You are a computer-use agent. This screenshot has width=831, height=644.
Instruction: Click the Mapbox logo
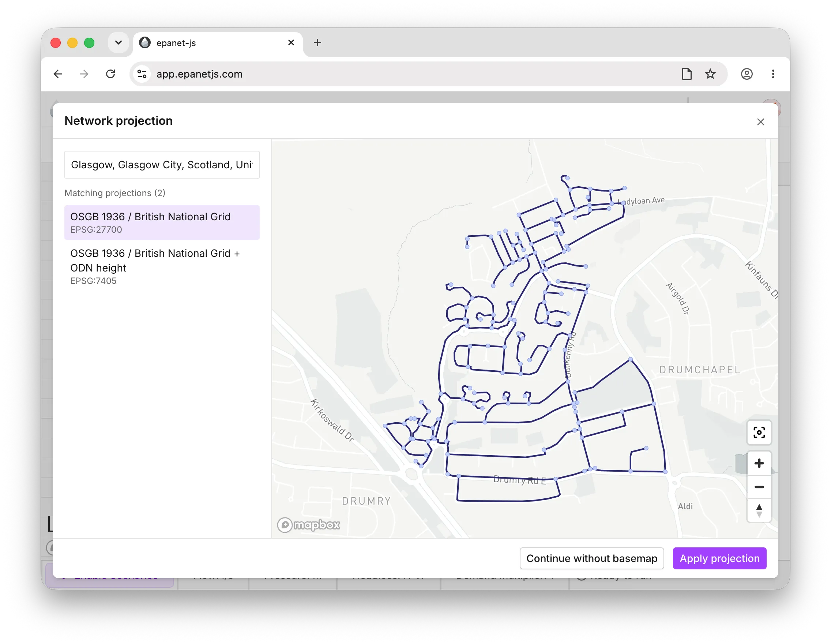pos(308,524)
